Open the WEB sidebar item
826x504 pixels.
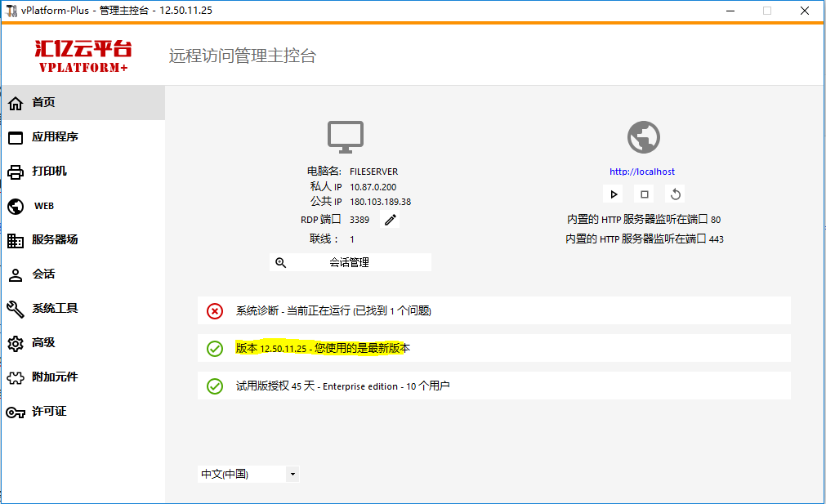point(43,206)
